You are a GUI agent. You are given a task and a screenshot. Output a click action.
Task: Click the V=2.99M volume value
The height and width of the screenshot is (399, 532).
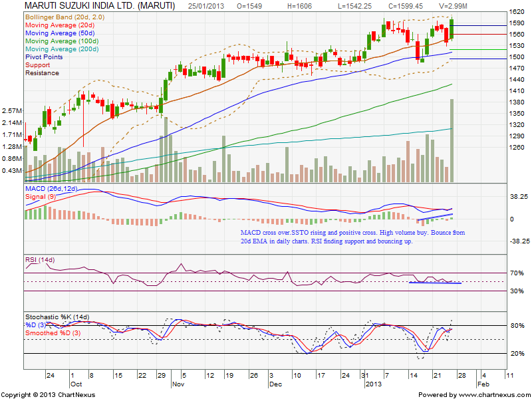[453, 6]
